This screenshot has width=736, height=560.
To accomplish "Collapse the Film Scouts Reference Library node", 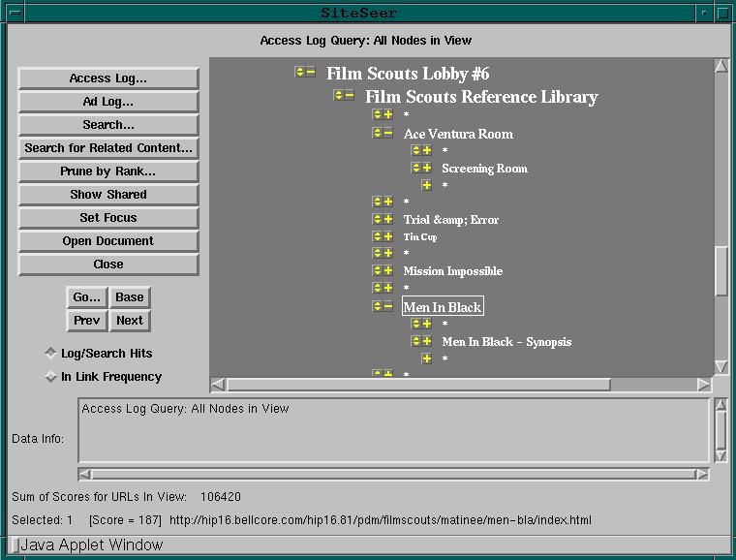I will click(350, 95).
